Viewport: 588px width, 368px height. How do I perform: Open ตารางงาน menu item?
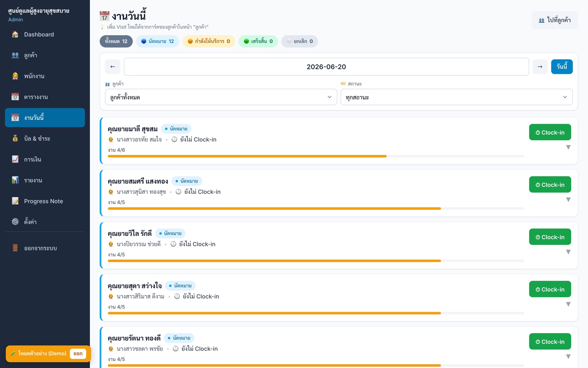45,97
